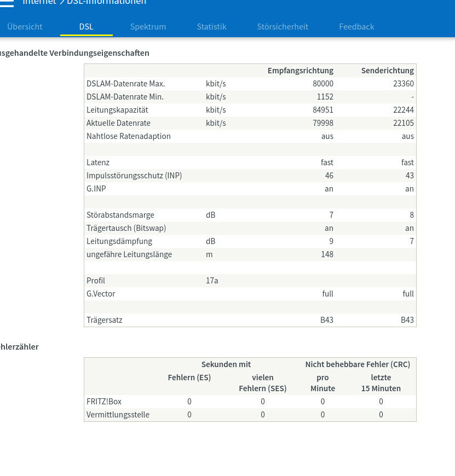Select the FRITZ!Box row in Fehlerzähler

(x=250, y=402)
